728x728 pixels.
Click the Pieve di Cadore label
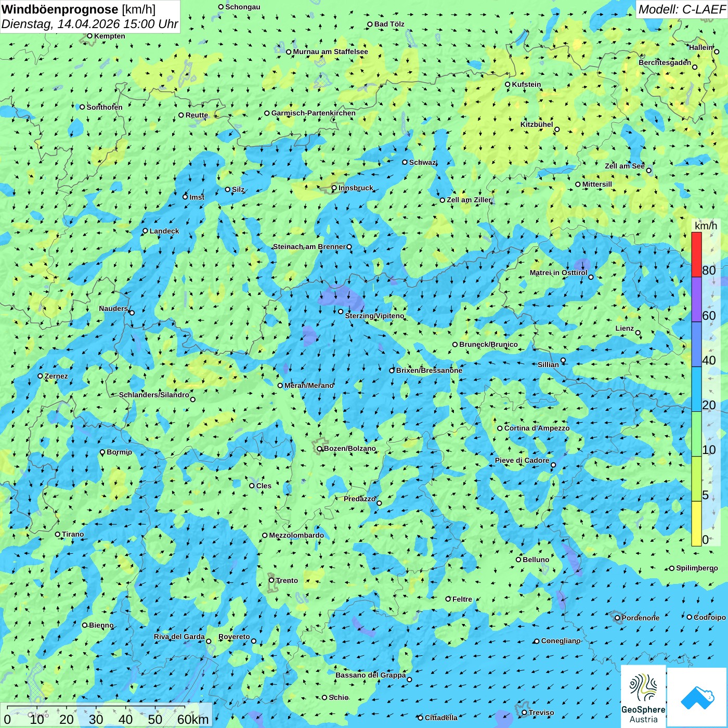522,460
